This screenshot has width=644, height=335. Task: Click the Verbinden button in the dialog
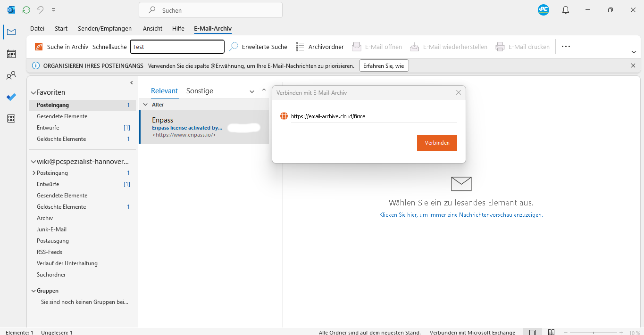[437, 143]
